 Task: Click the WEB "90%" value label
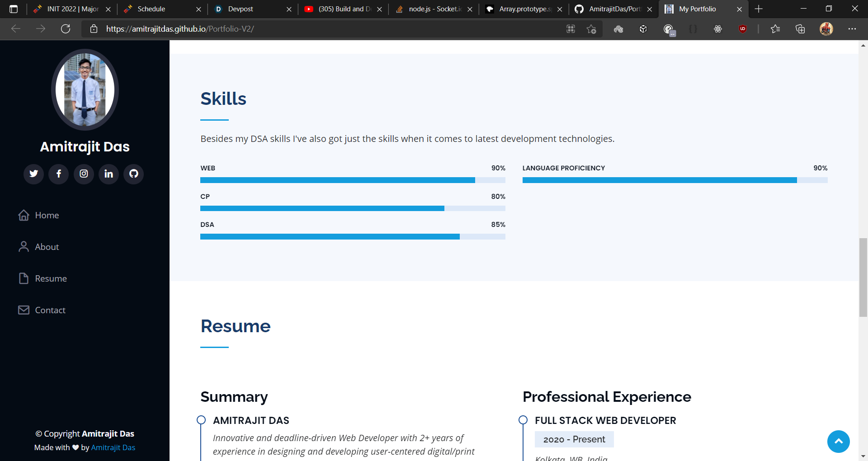[x=498, y=168]
